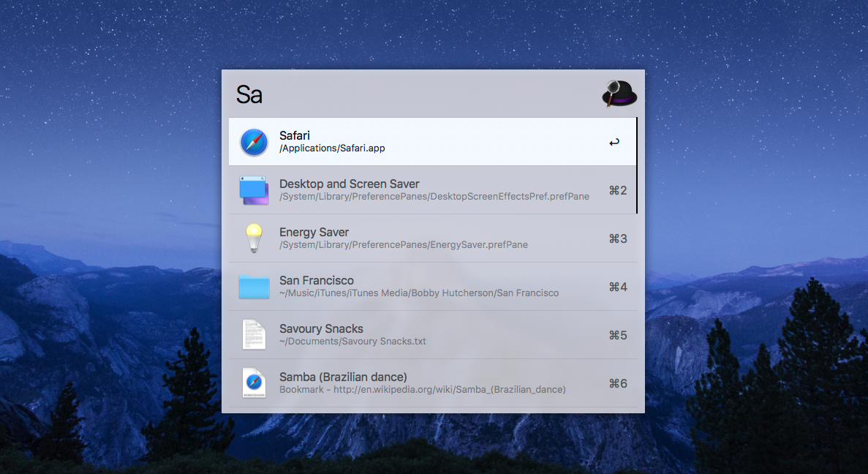Click the ⌘2 shortcut label
Image resolution: width=868 pixels, height=474 pixels.
(x=618, y=190)
